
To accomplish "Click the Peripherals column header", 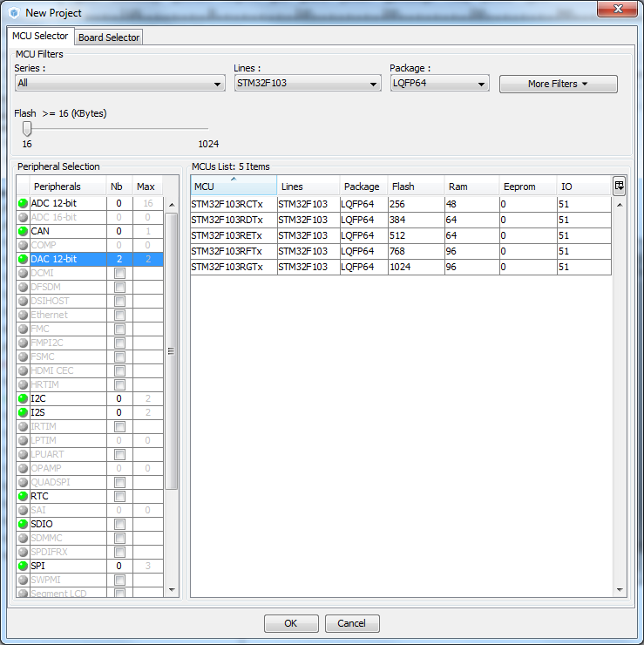I will coord(67,187).
